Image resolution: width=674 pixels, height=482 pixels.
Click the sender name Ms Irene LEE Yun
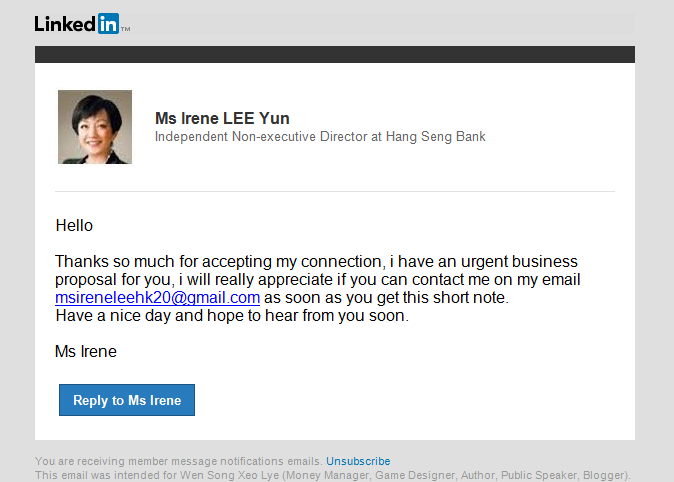[222, 119]
